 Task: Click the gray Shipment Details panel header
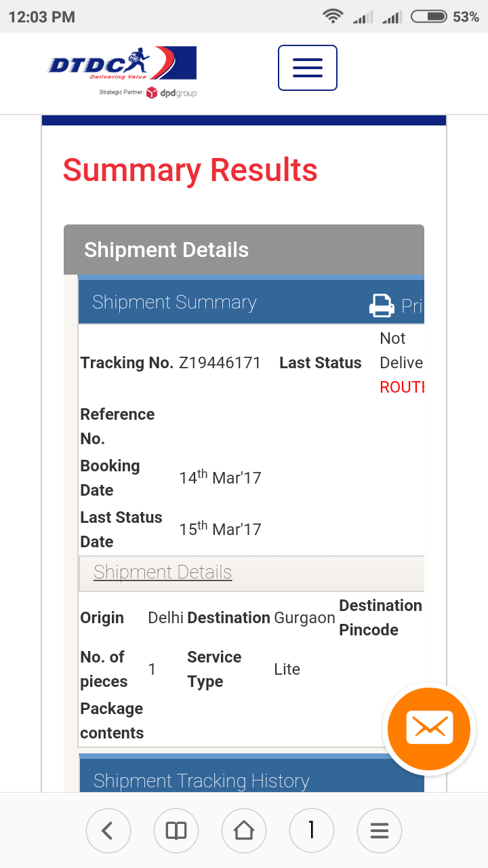pyautogui.click(x=166, y=250)
